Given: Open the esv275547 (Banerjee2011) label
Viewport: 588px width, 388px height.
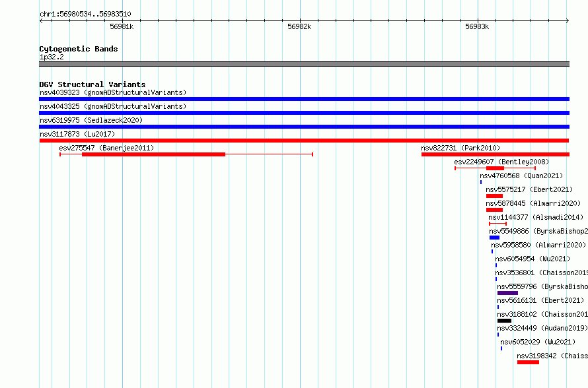Looking at the screenshot, I should point(106,148).
